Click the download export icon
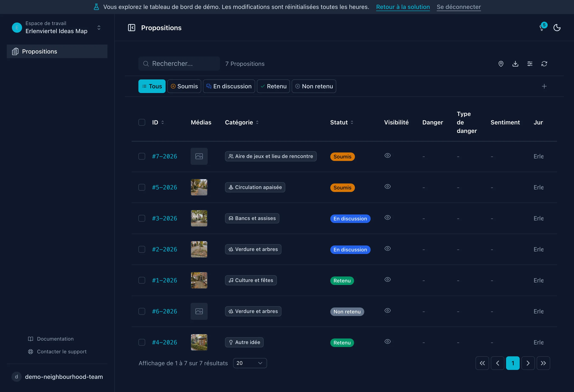 click(x=515, y=64)
